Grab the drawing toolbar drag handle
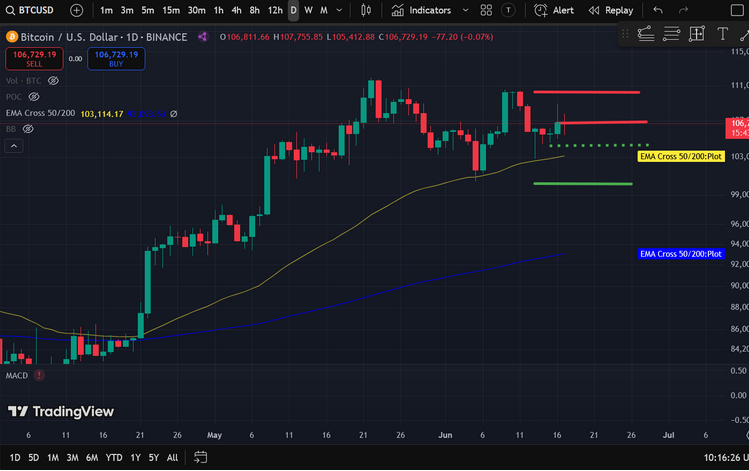 (x=625, y=33)
